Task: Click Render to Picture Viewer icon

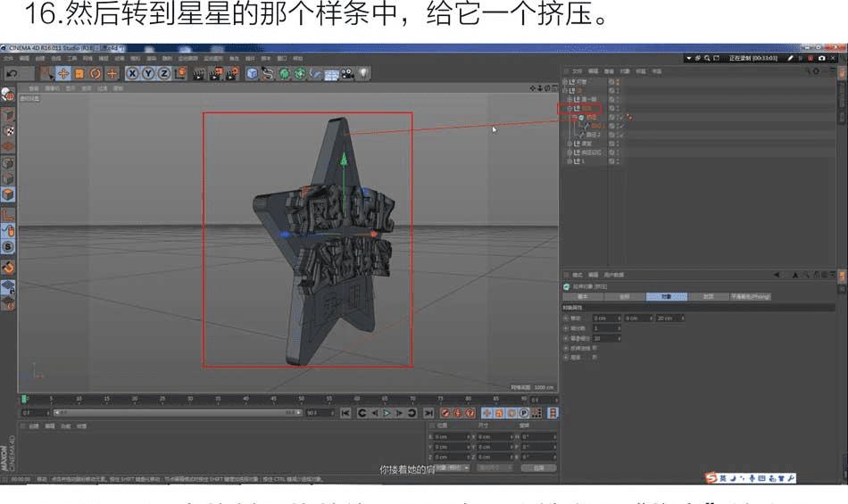Action: [216, 73]
